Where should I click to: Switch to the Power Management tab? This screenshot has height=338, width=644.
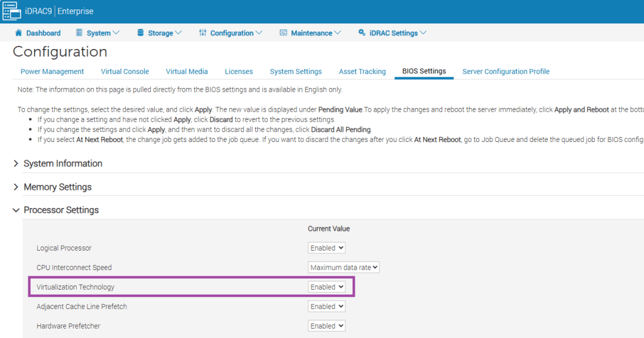coord(52,72)
